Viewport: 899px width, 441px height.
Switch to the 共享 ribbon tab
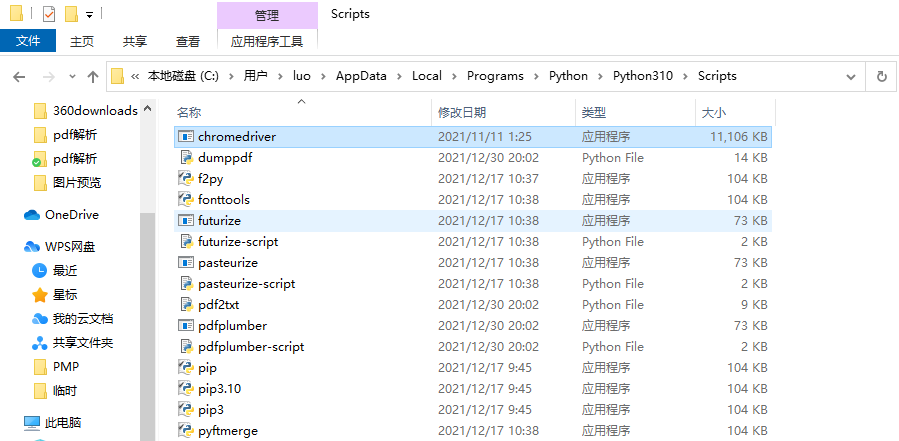(x=135, y=41)
